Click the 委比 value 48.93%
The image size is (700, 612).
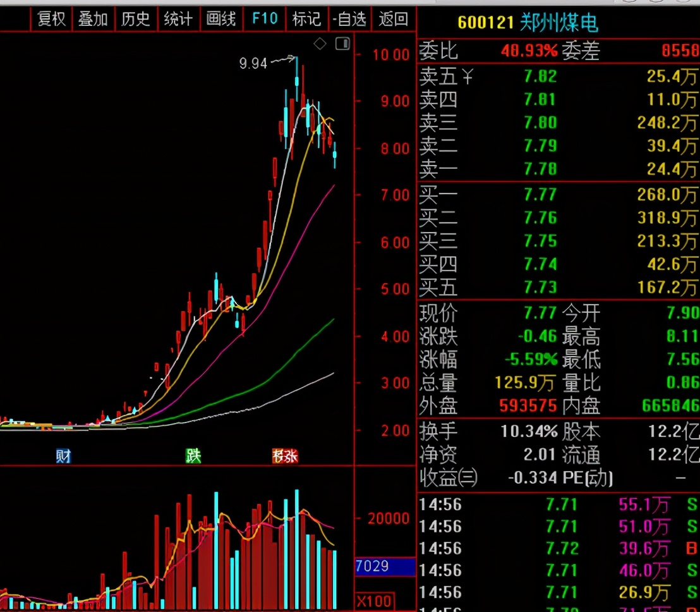pos(529,51)
